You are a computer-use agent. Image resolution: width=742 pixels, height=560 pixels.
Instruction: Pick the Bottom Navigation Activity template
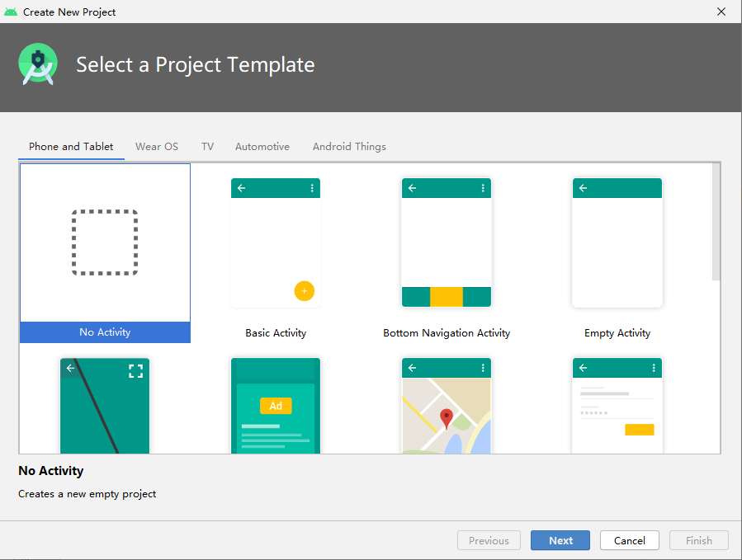[447, 243]
